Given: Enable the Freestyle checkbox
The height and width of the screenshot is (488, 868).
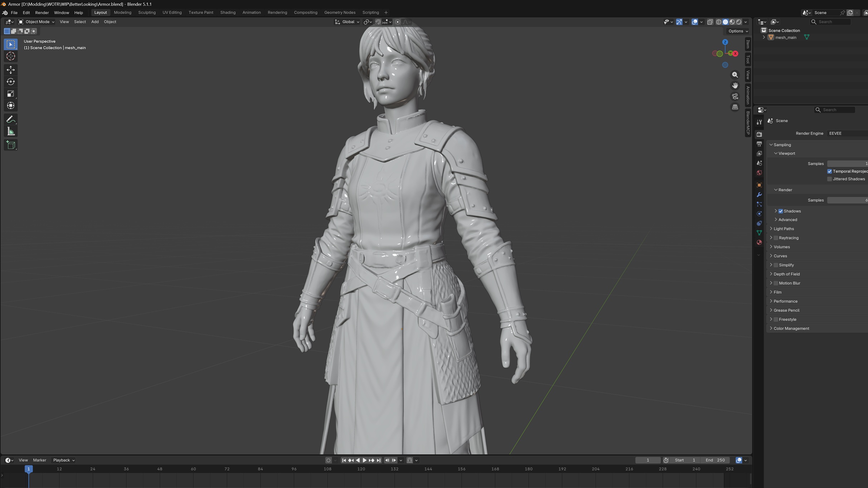Looking at the screenshot, I should [x=776, y=319].
